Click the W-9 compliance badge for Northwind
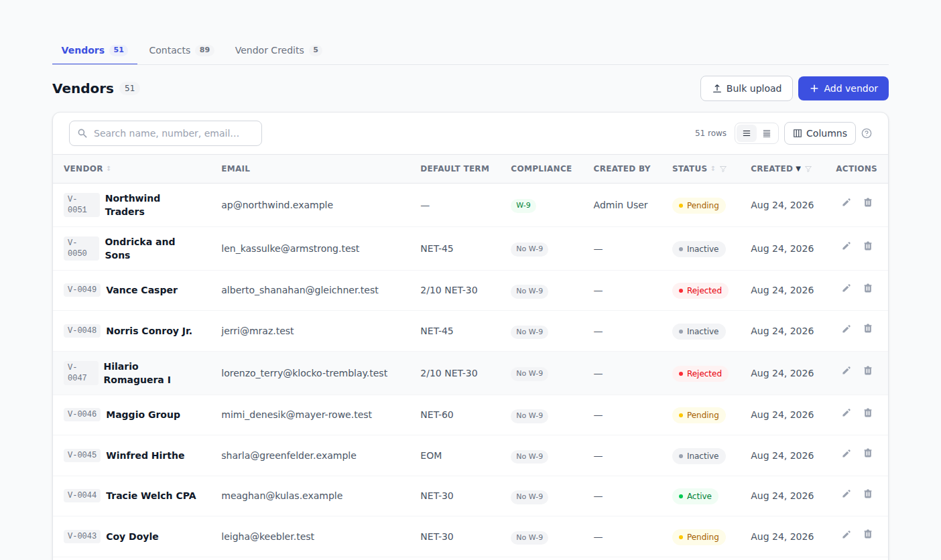This screenshot has height=560, width=941. [523, 205]
